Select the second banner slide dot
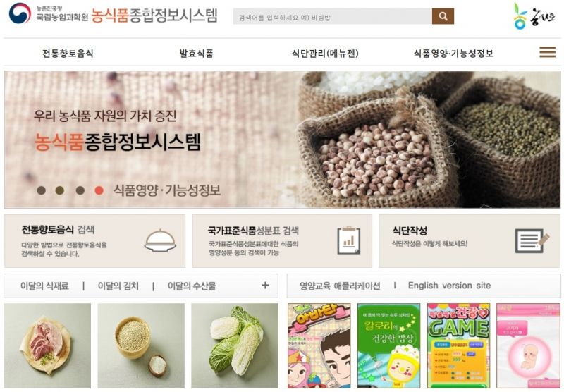The height and width of the screenshot is (392, 564). click(60, 190)
